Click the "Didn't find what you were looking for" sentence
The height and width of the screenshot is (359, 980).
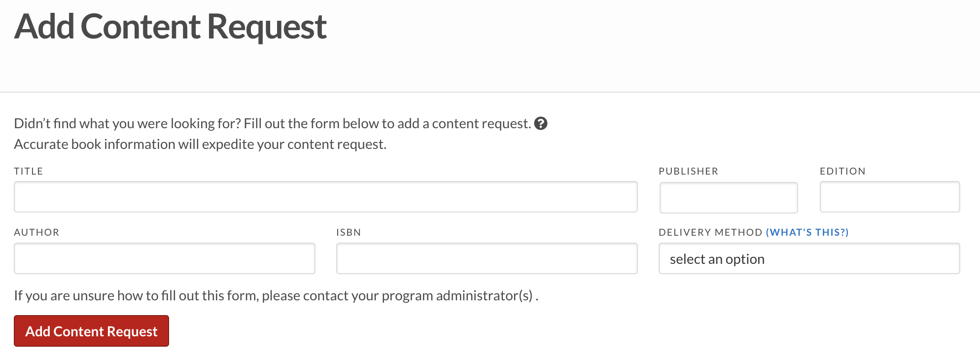(272, 123)
